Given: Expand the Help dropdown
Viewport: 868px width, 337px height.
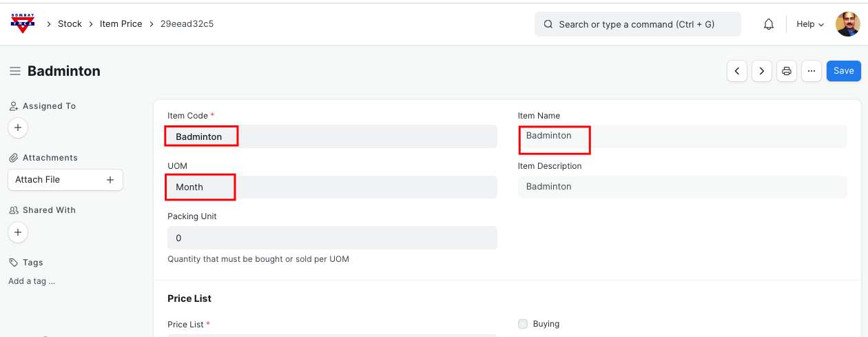Looking at the screenshot, I should tap(810, 24).
